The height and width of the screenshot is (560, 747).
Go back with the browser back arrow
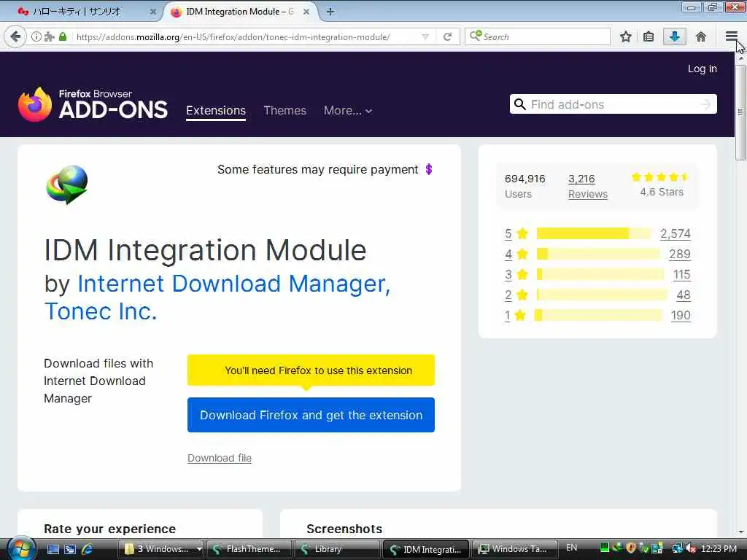15,36
